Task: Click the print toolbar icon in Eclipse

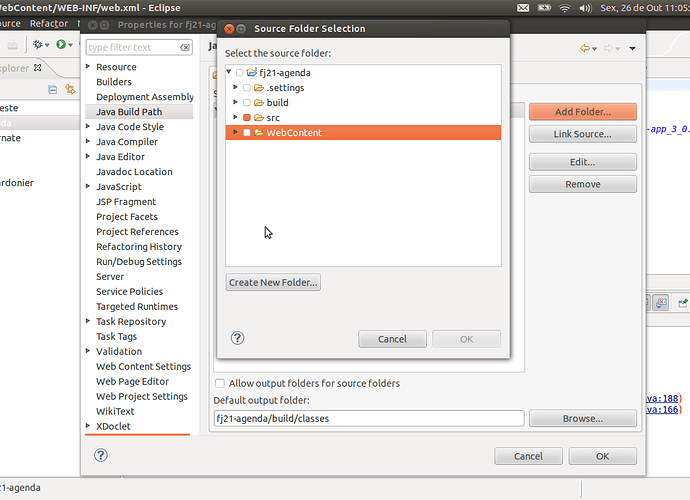Action: point(13,44)
